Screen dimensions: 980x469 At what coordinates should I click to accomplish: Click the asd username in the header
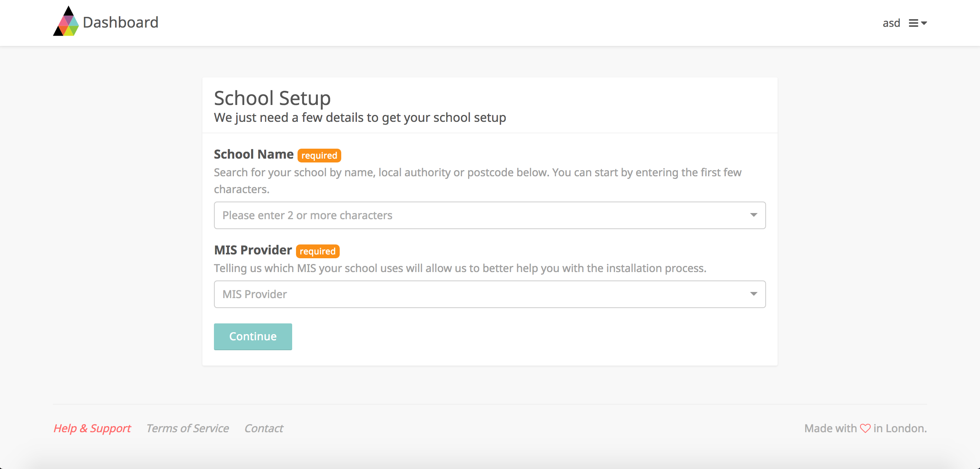891,23
